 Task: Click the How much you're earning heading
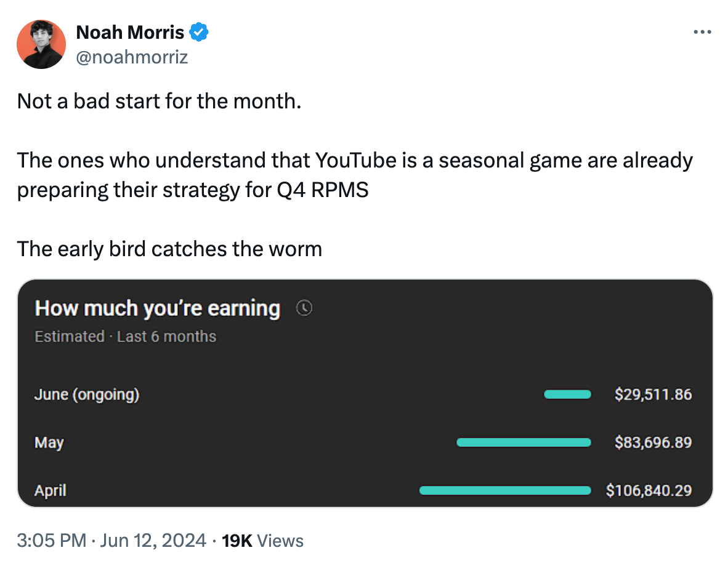pos(158,309)
